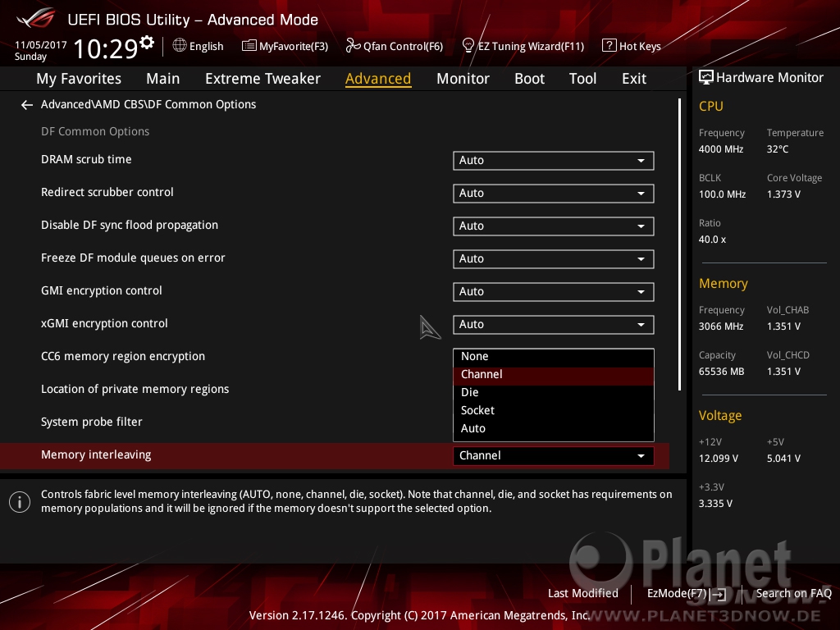Open the Monitor tab
Image resolution: width=840 pixels, height=630 pixels.
click(463, 79)
